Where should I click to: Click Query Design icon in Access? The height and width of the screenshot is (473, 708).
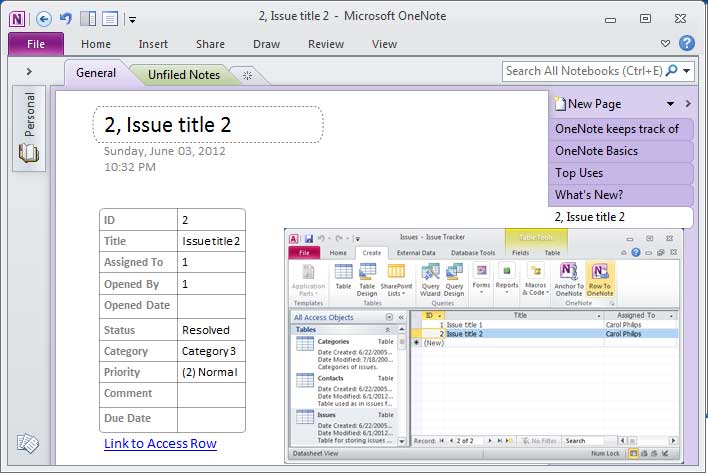454,280
